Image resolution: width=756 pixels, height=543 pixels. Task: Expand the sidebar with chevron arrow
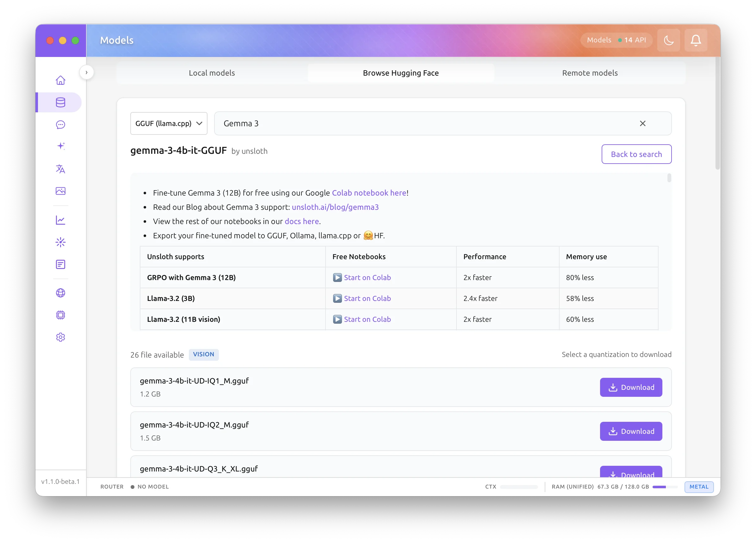[86, 72]
